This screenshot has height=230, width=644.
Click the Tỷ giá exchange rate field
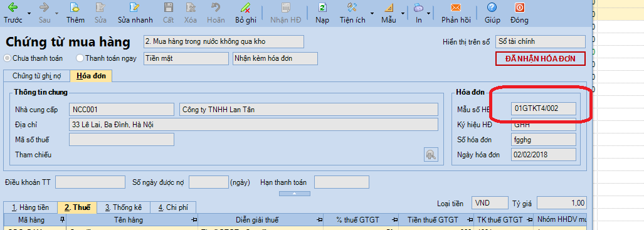562,203
